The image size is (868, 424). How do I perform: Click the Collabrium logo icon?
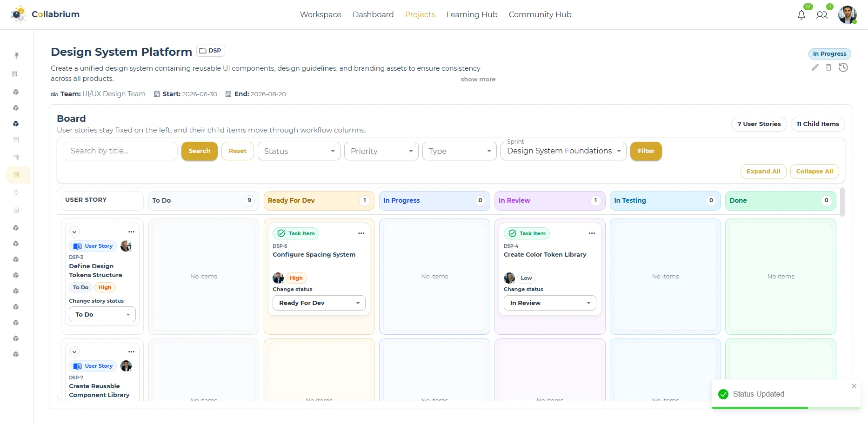(18, 14)
